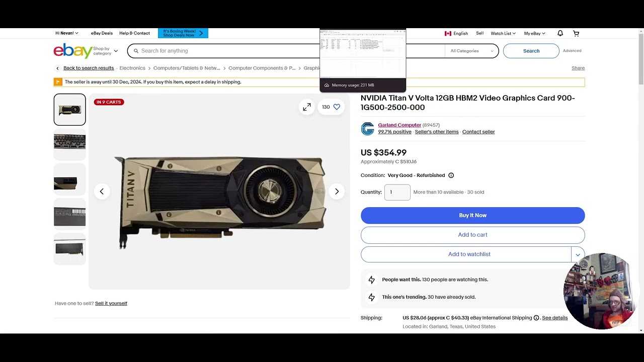Open the shopping cart icon
644x362 pixels.
[576, 33]
